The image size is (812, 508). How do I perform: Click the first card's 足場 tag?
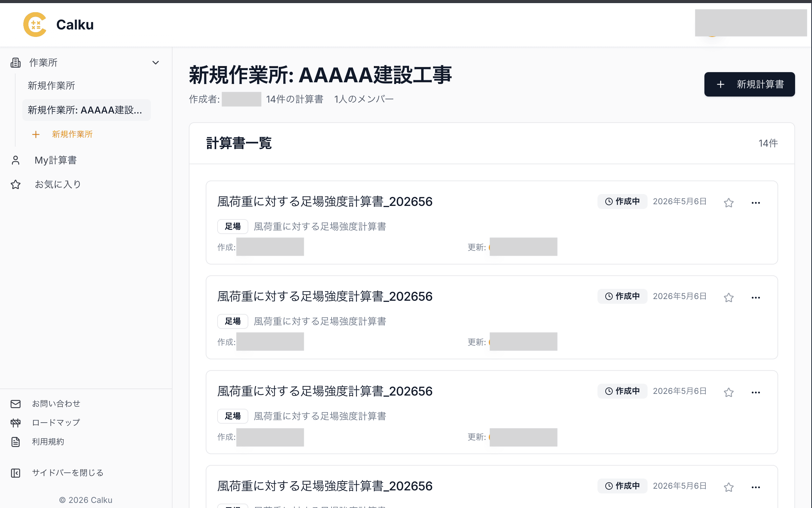tap(233, 227)
